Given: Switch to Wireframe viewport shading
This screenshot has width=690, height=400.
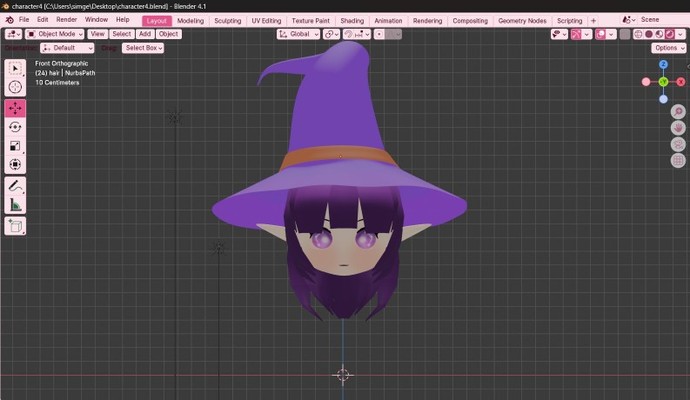Looking at the screenshot, I should pyautogui.click(x=638, y=34).
